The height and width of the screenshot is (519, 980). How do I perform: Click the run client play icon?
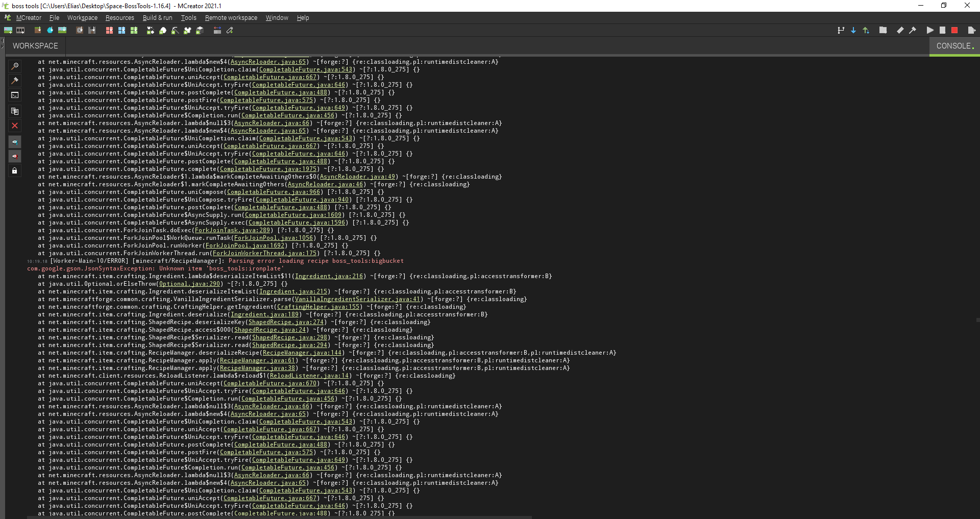click(x=930, y=30)
